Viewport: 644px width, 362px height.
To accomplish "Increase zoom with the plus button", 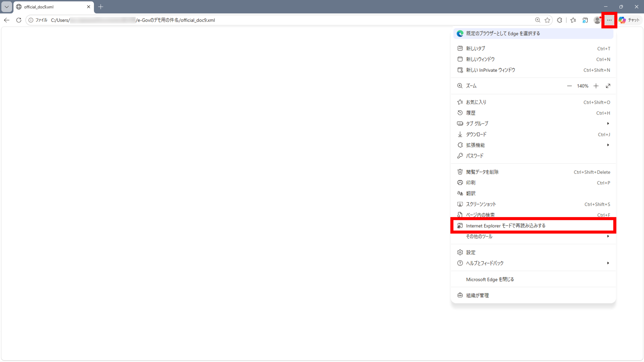I will tap(596, 86).
